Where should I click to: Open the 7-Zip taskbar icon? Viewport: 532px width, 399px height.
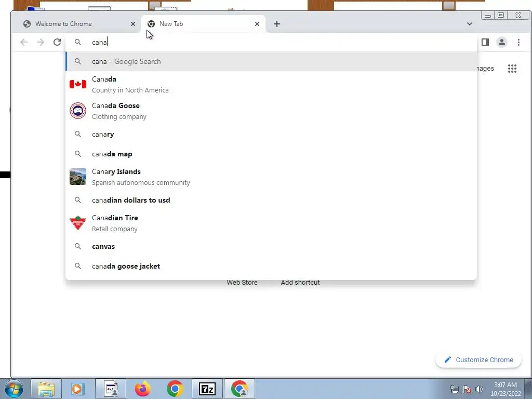[x=207, y=389]
